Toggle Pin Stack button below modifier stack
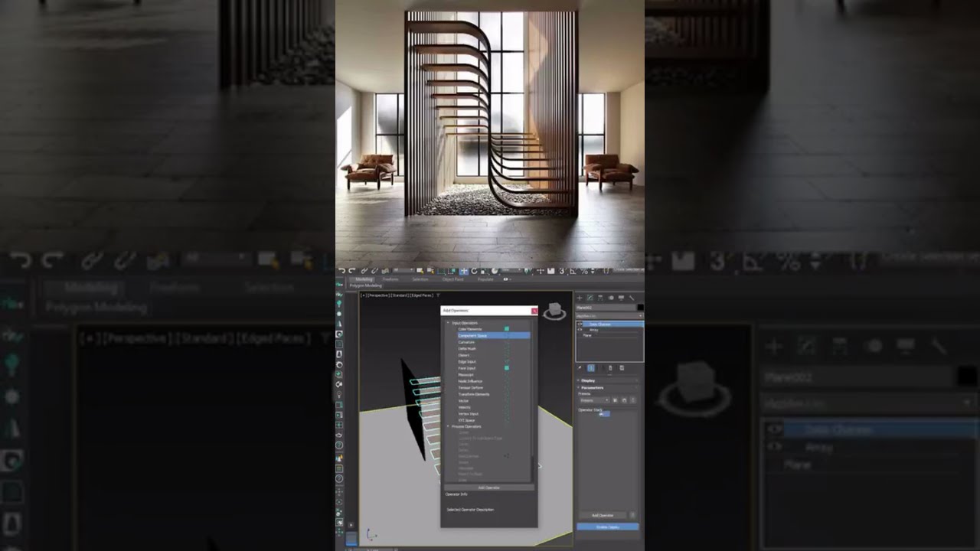Screen dimensions: 980x551 pyautogui.click(x=580, y=368)
